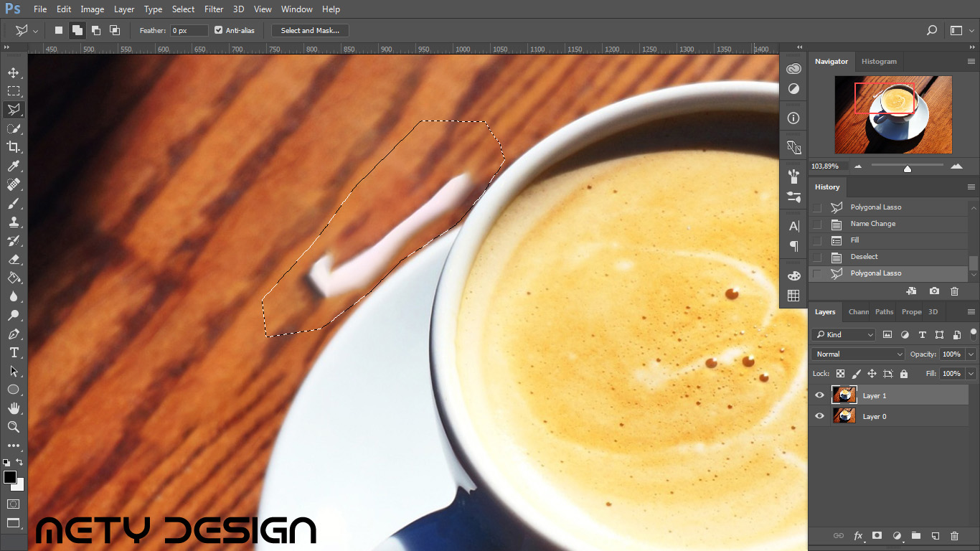Select the Paint Bucket tool
Viewport: 980px width, 551px height.
pyautogui.click(x=14, y=278)
